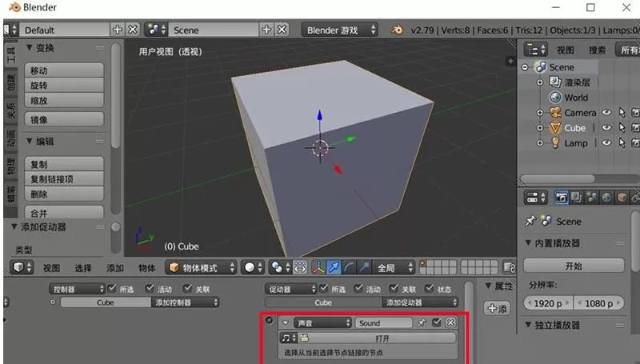Click the 移动 button

pos(64,70)
